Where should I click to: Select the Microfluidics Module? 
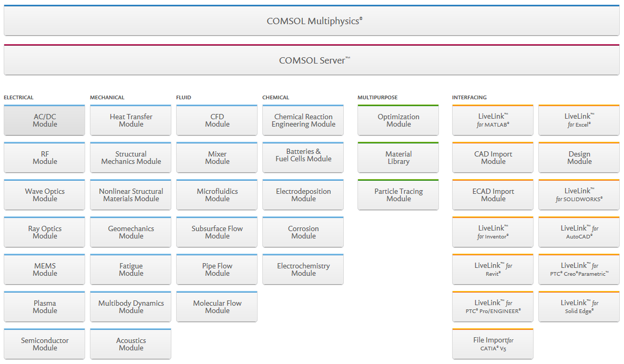pyautogui.click(x=217, y=195)
